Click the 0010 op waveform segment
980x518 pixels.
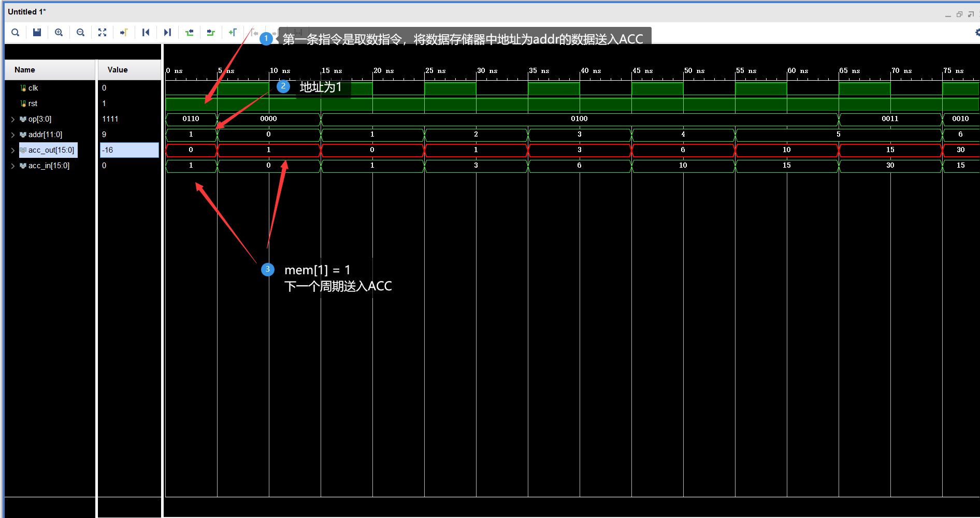click(x=961, y=119)
